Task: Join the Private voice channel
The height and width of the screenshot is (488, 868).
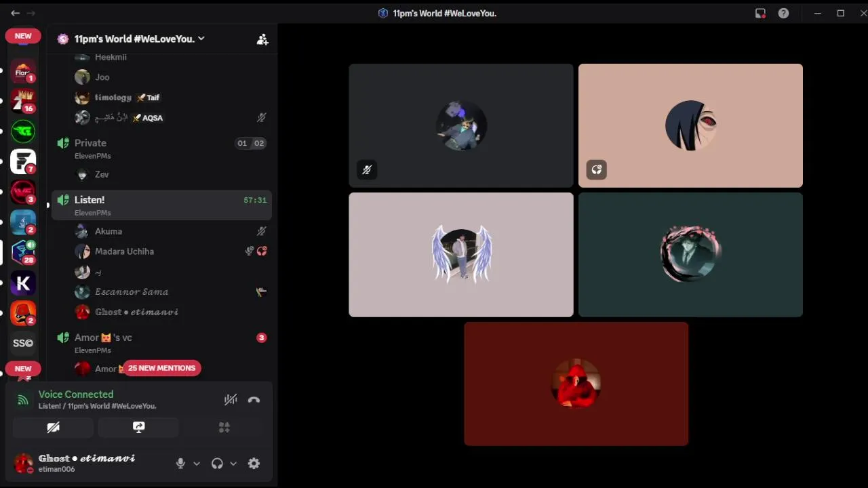Action: [x=161, y=148]
